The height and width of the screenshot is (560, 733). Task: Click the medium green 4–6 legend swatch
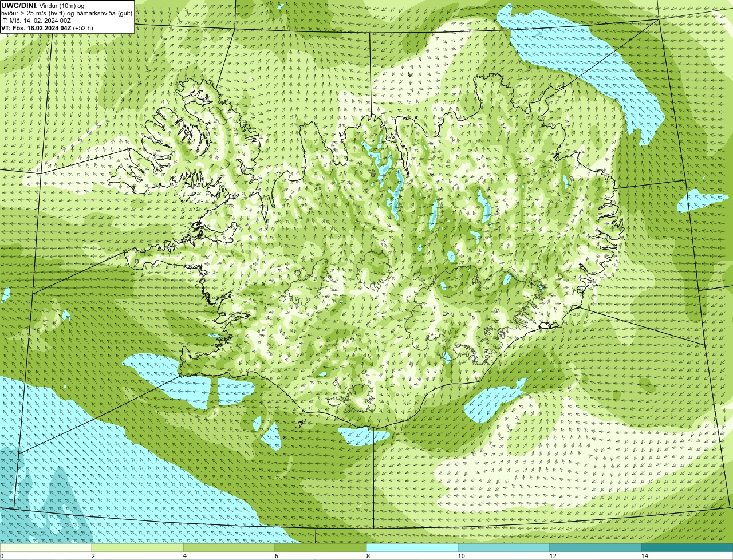tap(229, 547)
